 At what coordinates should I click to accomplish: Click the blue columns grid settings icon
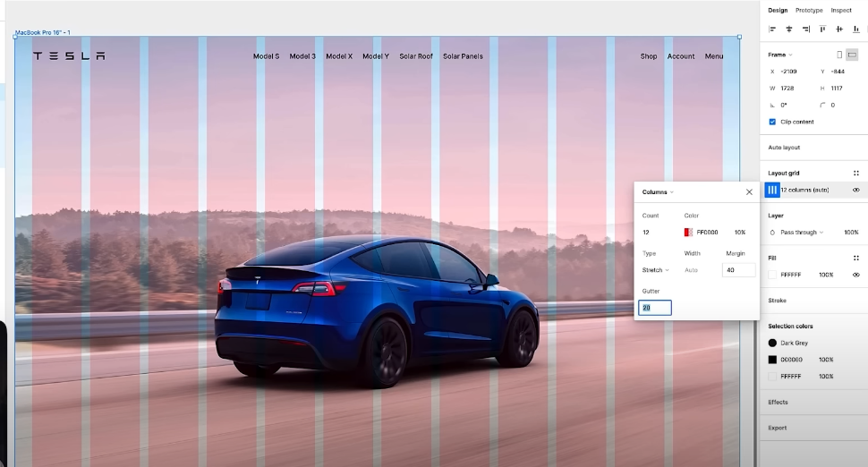coord(772,190)
